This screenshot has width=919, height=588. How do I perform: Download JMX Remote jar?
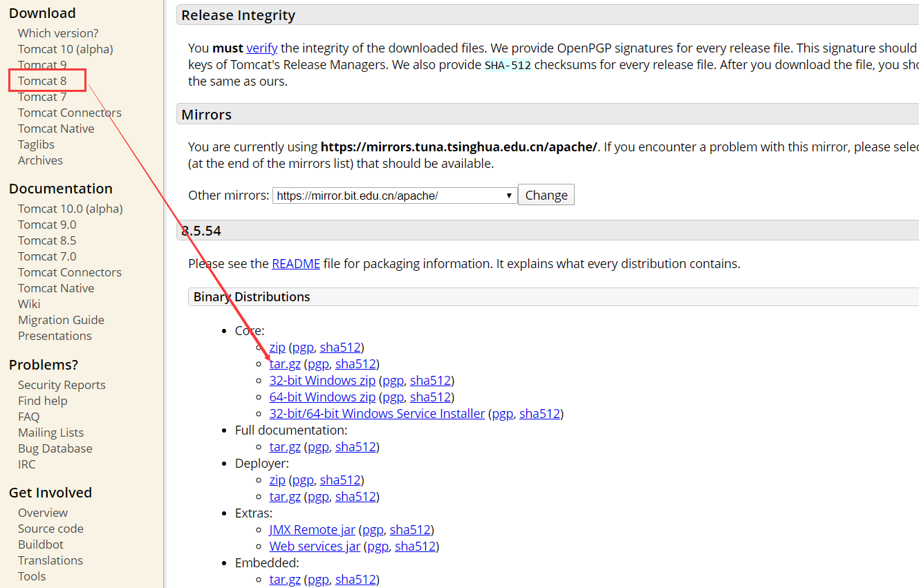coord(313,530)
